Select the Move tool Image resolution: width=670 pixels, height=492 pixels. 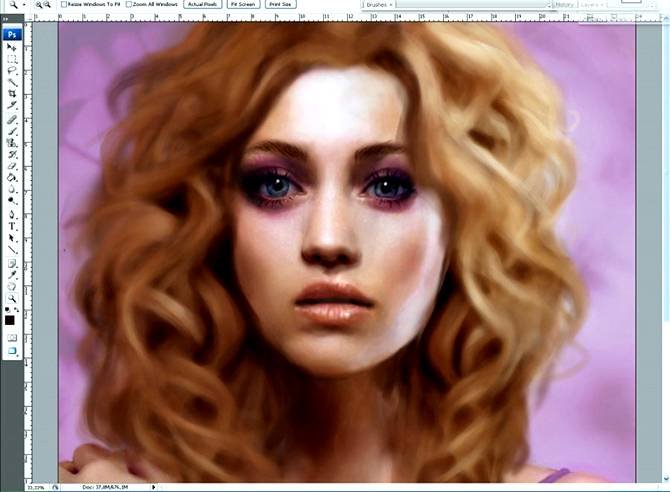pos(12,47)
